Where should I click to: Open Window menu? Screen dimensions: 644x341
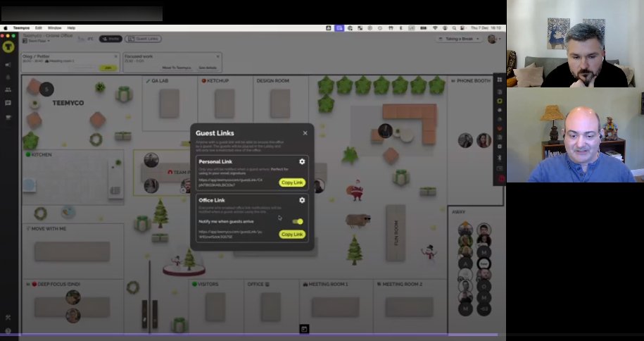[55, 28]
